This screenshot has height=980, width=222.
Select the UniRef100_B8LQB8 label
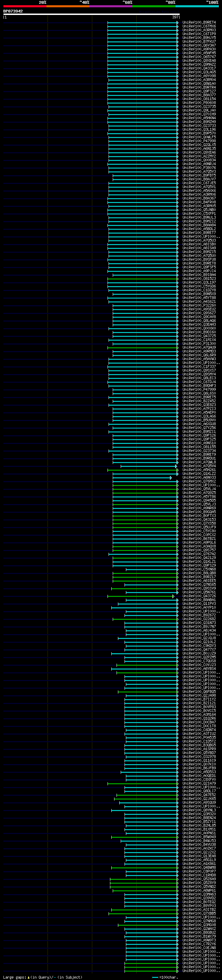(x=199, y=573)
